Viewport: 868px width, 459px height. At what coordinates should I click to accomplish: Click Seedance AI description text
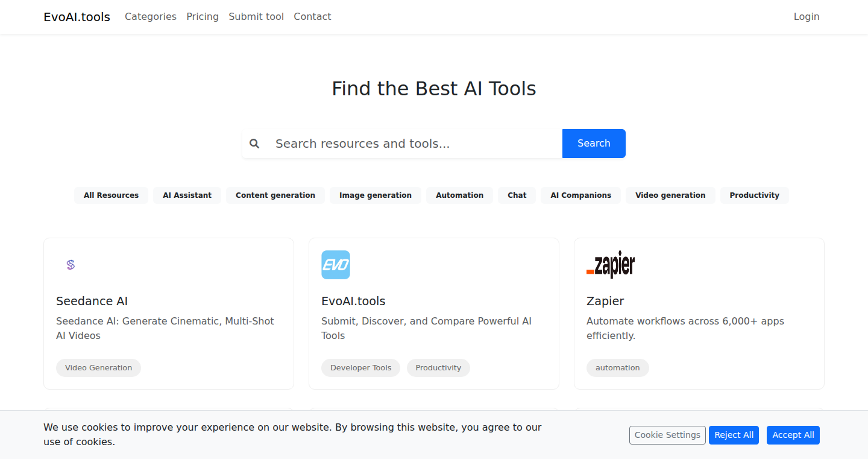click(x=165, y=328)
